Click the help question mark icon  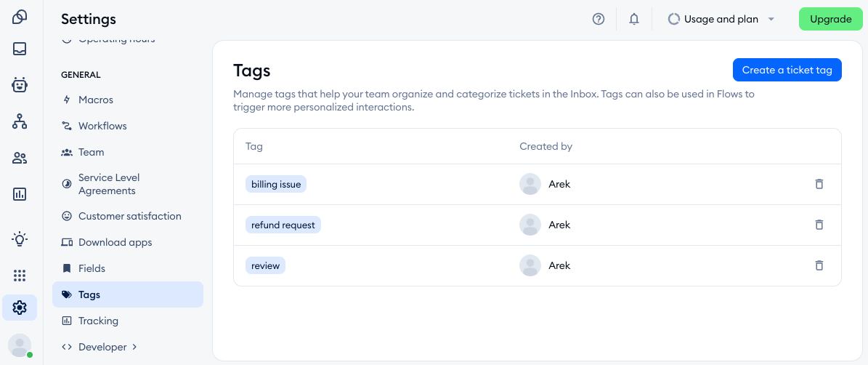599,20
